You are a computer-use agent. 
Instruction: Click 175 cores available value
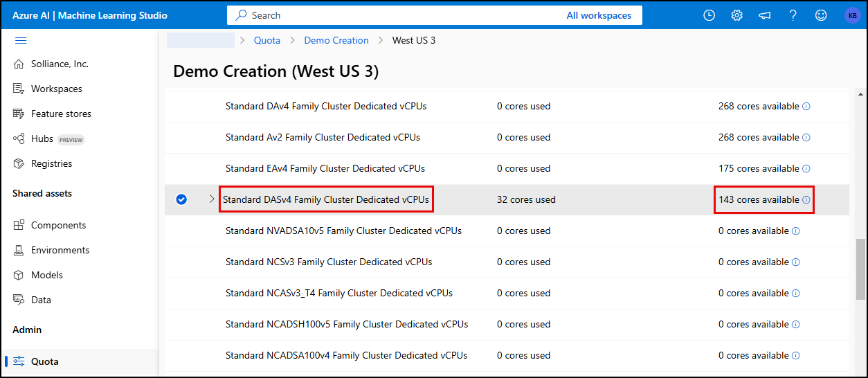759,169
